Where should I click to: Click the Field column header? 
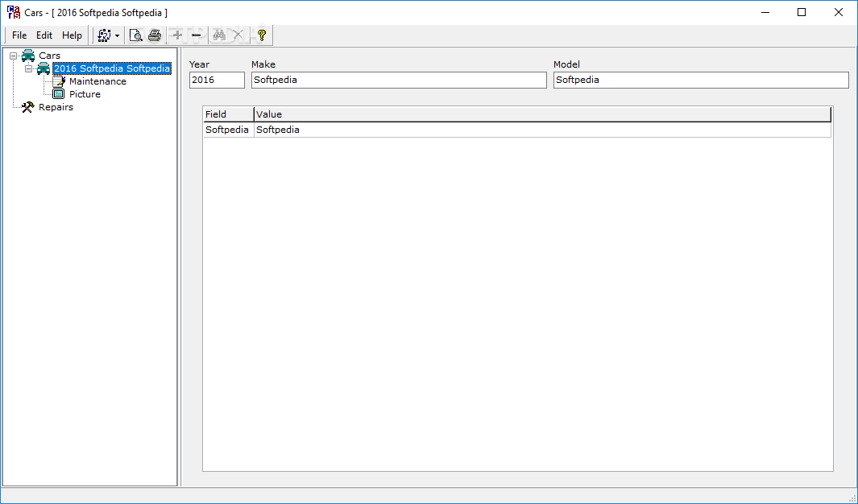[x=229, y=114]
